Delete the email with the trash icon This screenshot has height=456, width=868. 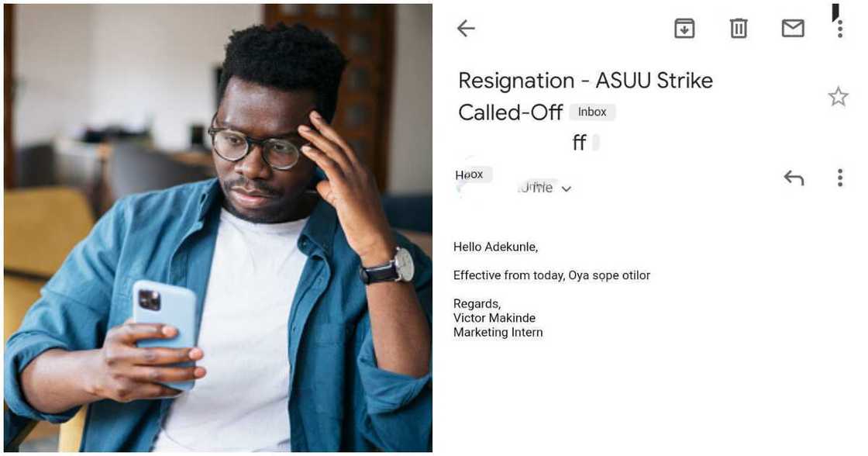pyautogui.click(x=739, y=29)
